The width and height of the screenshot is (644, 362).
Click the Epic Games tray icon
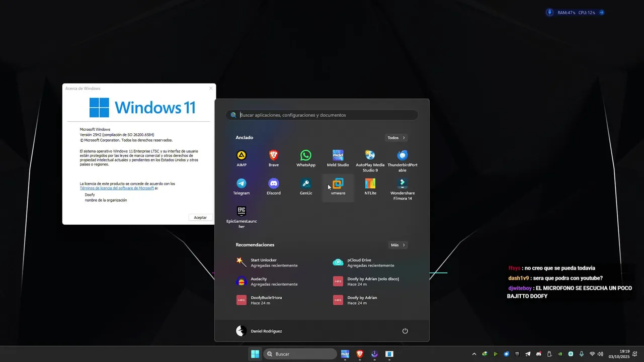pyautogui.click(x=517, y=354)
